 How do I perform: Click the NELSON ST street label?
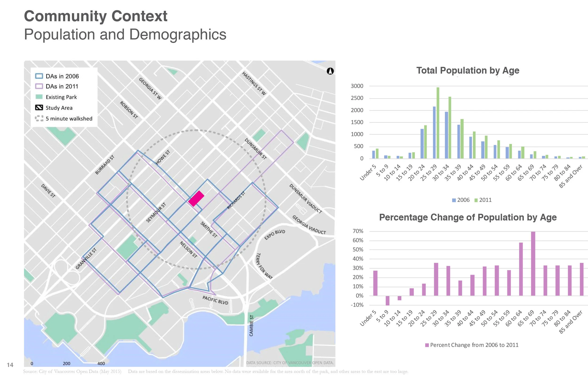[x=188, y=249]
